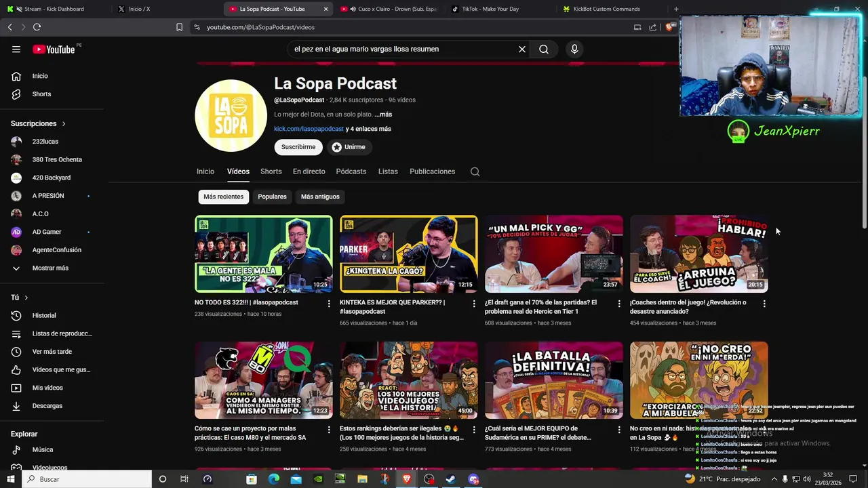Screen dimensions: 868x488
Task: Show hidden system tray icons
Action: [x=774, y=479]
